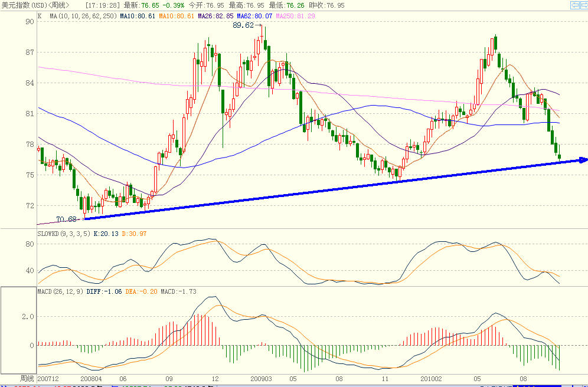This screenshot has height=387, width=588.
Task: Click the MA26:82.85 legend value
Action: click(x=215, y=16)
